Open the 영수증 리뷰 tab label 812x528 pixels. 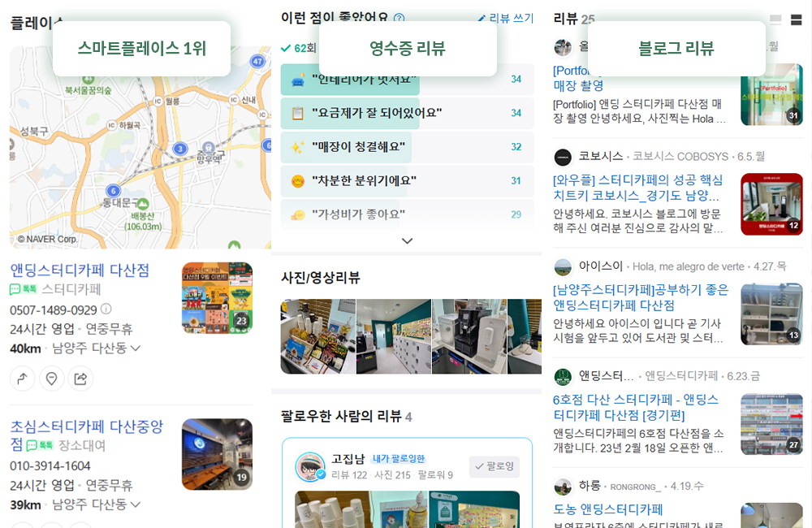(x=408, y=48)
